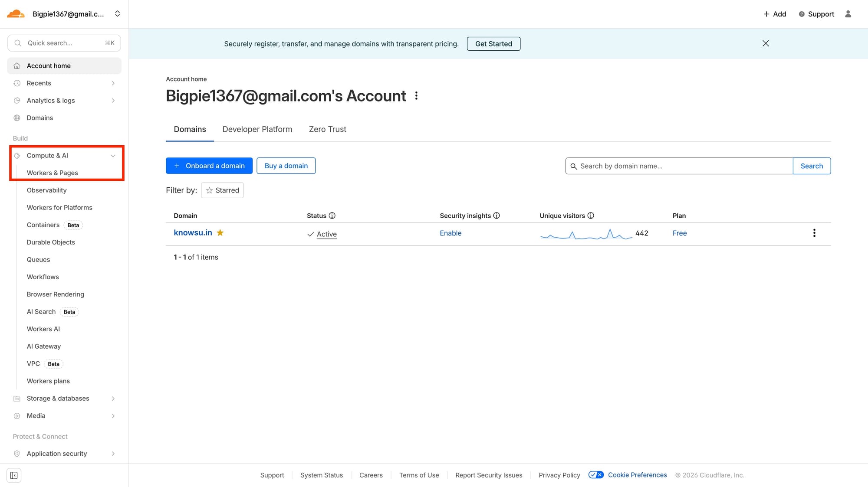The height and width of the screenshot is (487, 868).
Task: Click Status column info icon
Action: click(x=332, y=216)
